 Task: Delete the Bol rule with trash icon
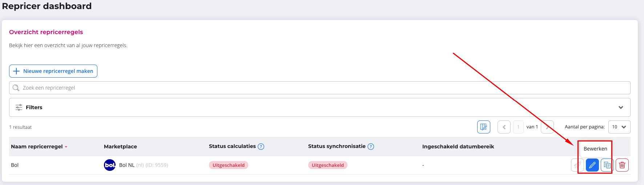pos(622,165)
